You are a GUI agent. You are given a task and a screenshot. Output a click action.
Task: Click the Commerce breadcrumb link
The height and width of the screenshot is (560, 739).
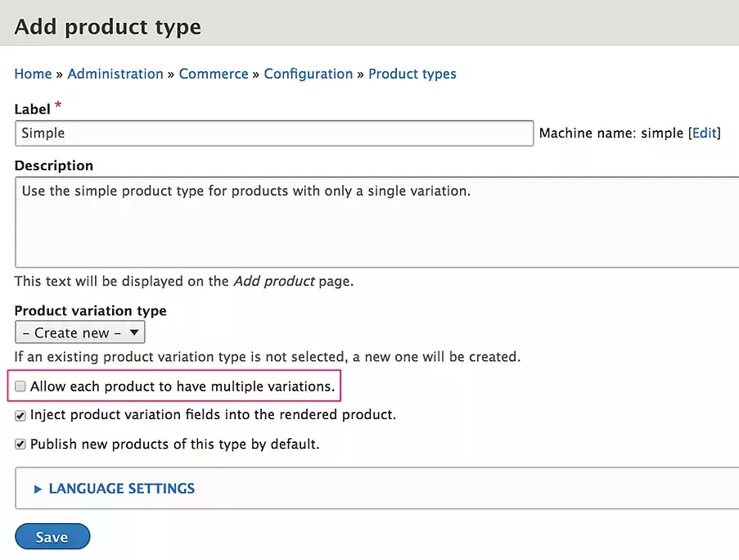[x=214, y=74]
